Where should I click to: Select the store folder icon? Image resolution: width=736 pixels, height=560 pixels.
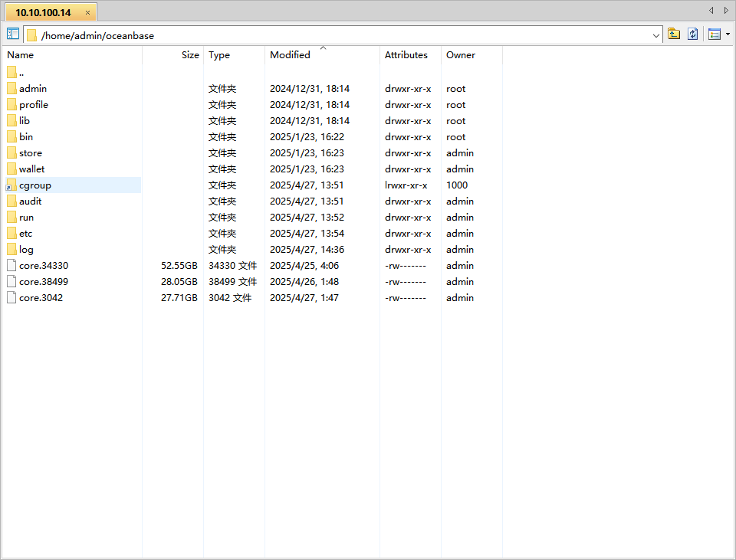click(x=11, y=152)
